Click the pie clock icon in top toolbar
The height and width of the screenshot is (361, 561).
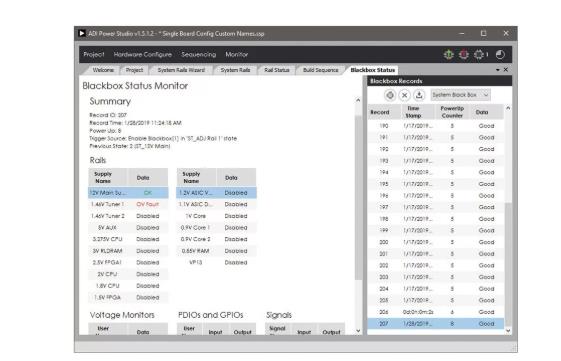pyautogui.click(x=500, y=55)
